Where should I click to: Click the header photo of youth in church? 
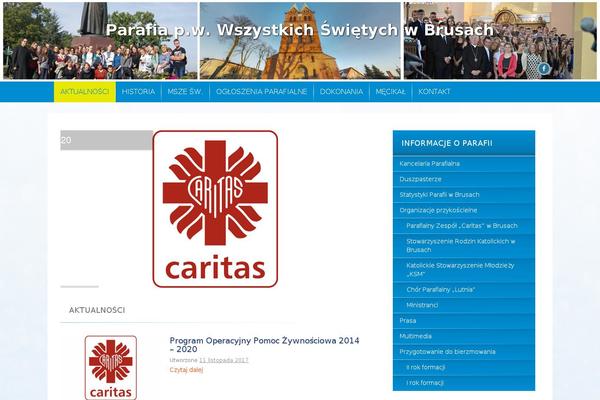coord(500,41)
